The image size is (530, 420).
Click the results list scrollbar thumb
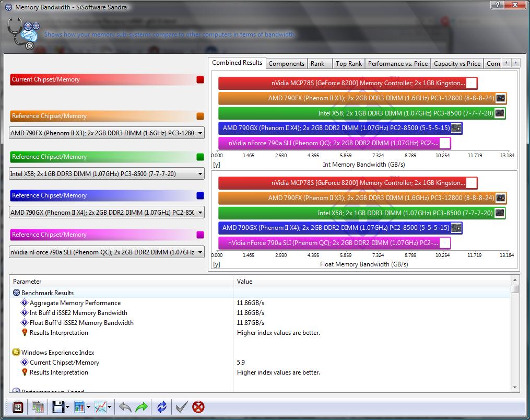pyautogui.click(x=514, y=289)
